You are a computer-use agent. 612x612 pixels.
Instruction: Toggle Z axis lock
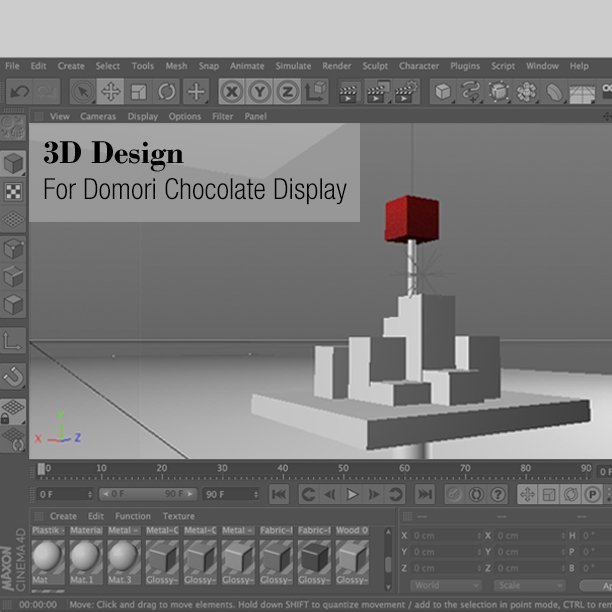click(287, 92)
